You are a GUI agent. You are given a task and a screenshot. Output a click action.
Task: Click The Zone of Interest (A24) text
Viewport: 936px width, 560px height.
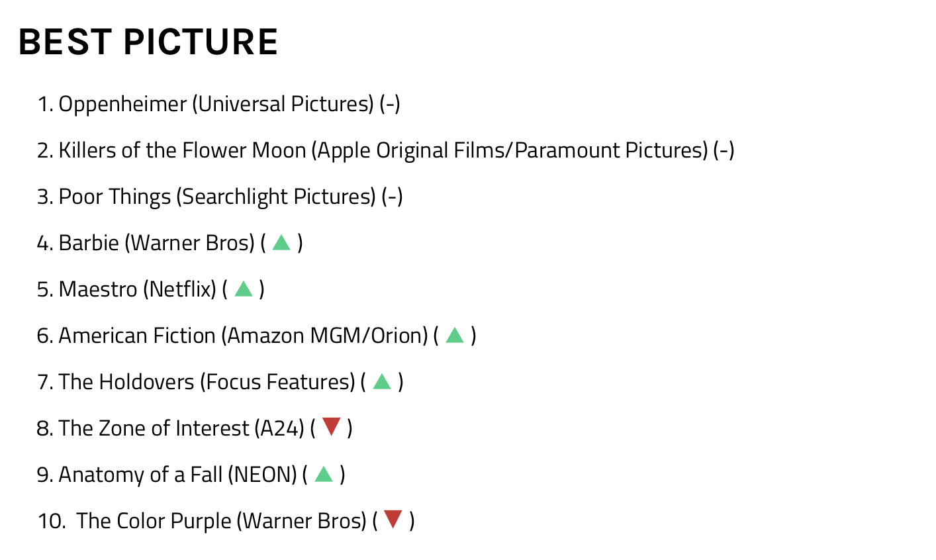point(181,428)
